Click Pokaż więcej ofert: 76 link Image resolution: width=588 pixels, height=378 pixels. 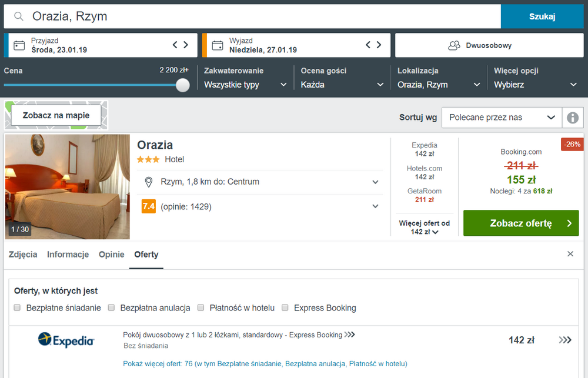point(265,363)
